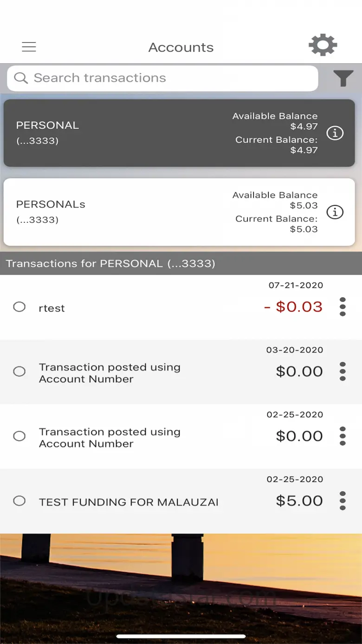Image resolution: width=362 pixels, height=644 pixels.
Task: Select TEST FUNDING FOR MALAUZAI radio button
Action: pyautogui.click(x=19, y=501)
